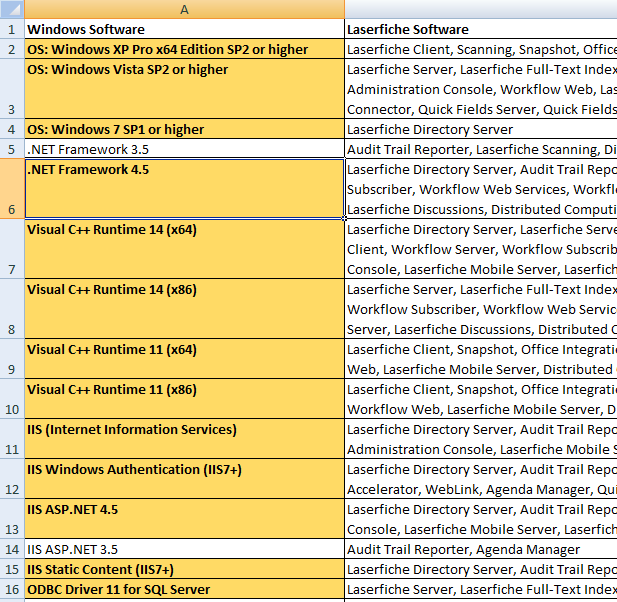The width and height of the screenshot is (617, 602).
Task: Select cell 'IIS Static Content (IIS7+)'
Action: [x=185, y=569]
